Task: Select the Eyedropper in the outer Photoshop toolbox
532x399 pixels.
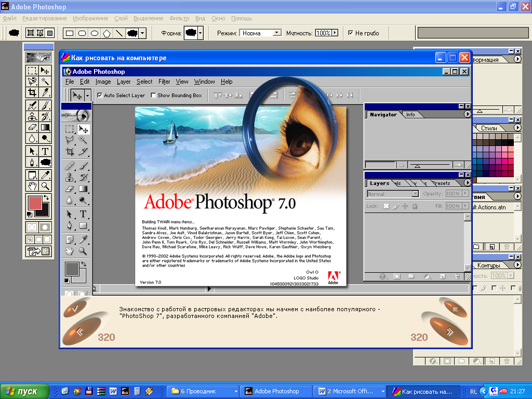Action: click(x=45, y=175)
